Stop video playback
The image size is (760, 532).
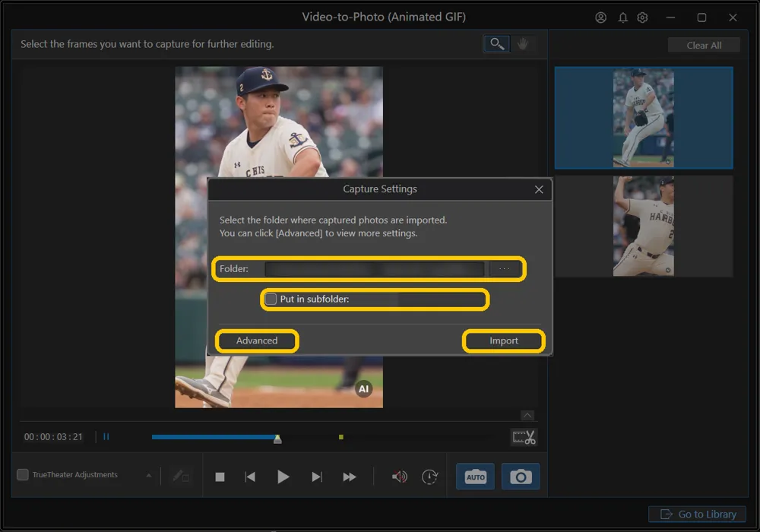[x=220, y=477]
